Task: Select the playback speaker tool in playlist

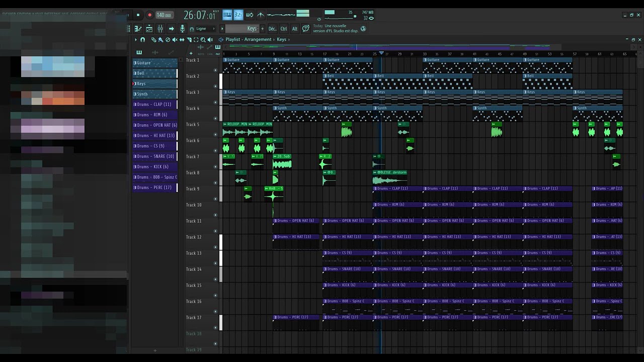Action: 210,40
